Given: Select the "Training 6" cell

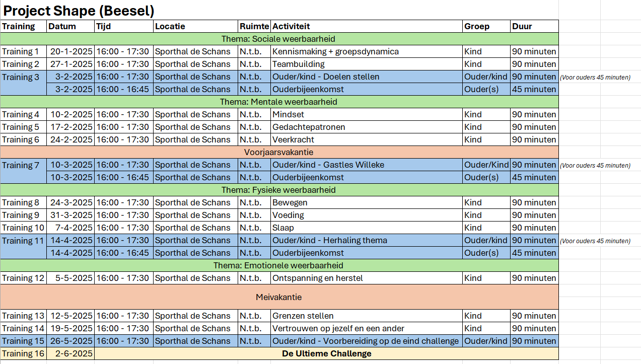Looking at the screenshot, I should click(24, 139).
